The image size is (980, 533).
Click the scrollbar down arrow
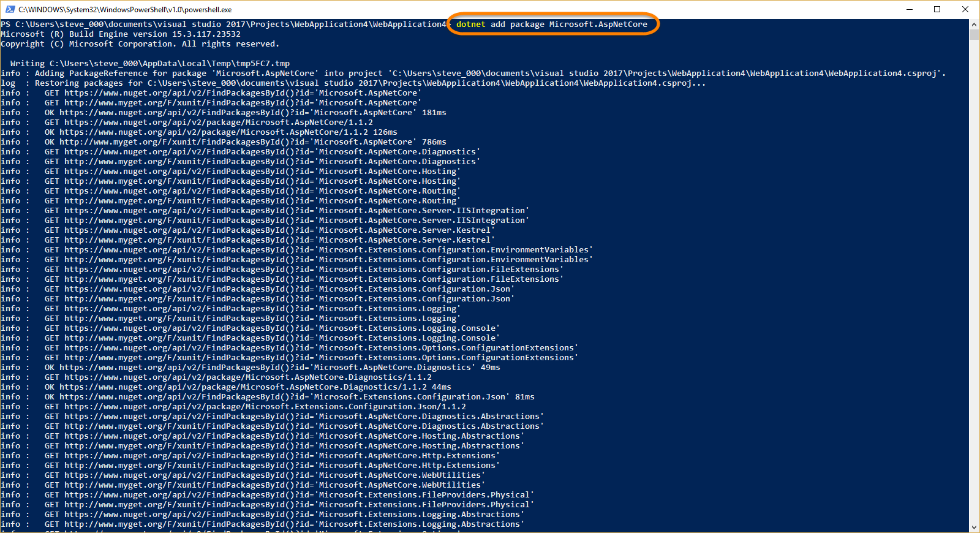click(974, 527)
